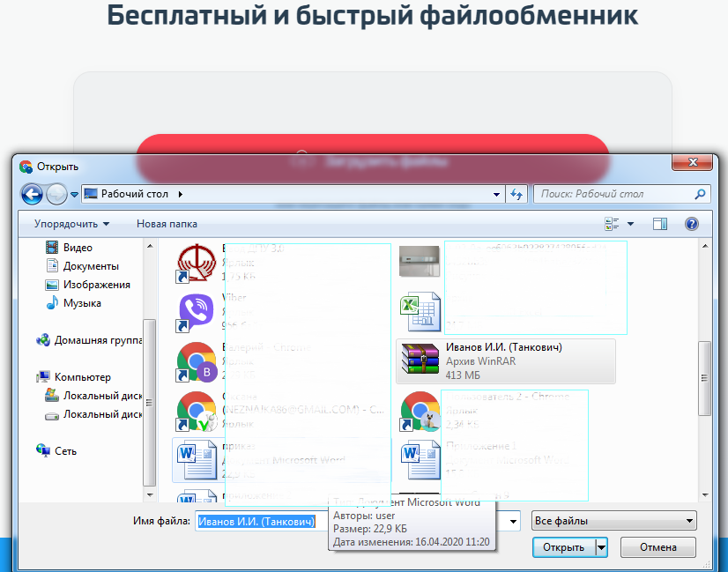728x572 pixels.
Task: Open help with the question mark icon
Action: pyautogui.click(x=691, y=224)
